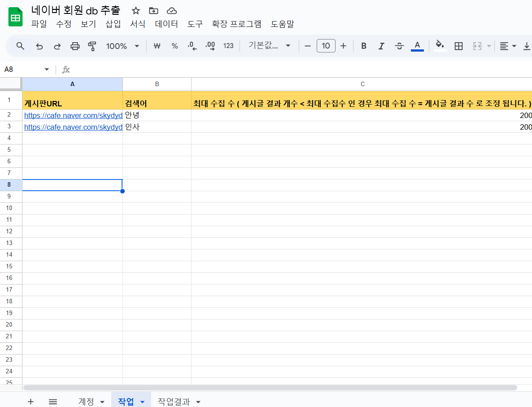Open the 확장 프로그램 menu

(237, 24)
